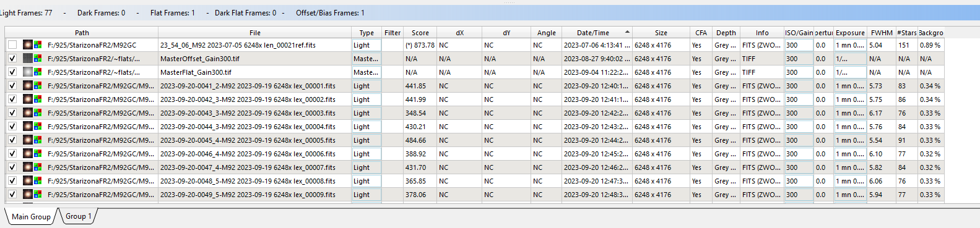Screen dimensions: 980x228
Task: Select the Main Group tab
Action: coord(31,217)
